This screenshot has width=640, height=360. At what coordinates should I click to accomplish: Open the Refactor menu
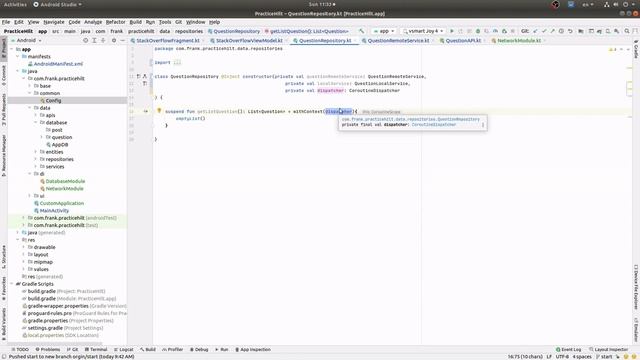coord(116,22)
